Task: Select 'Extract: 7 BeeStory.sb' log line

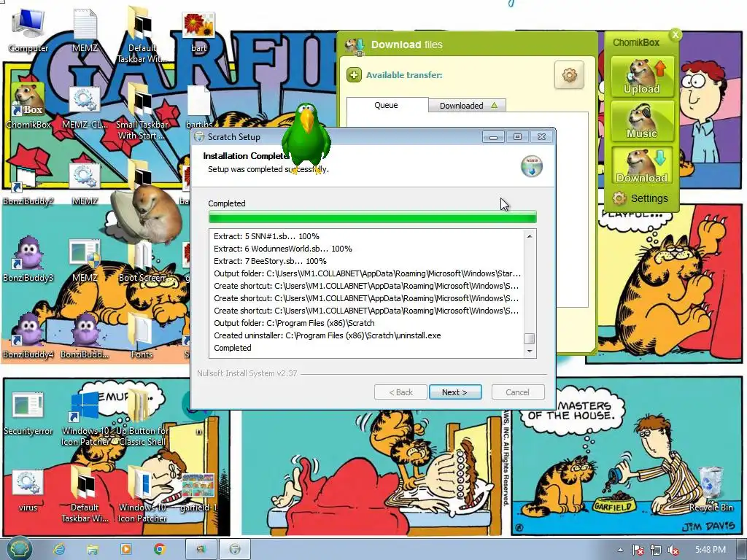Action: [x=270, y=261]
